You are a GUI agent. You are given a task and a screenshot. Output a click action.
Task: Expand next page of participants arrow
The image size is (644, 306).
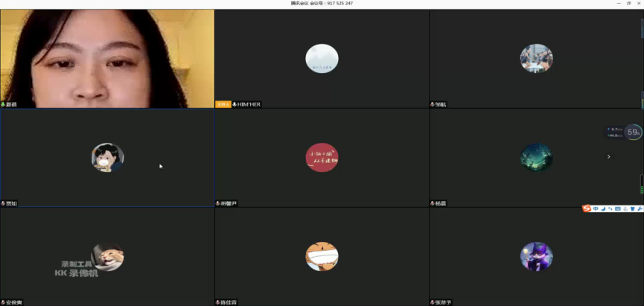[x=609, y=156]
